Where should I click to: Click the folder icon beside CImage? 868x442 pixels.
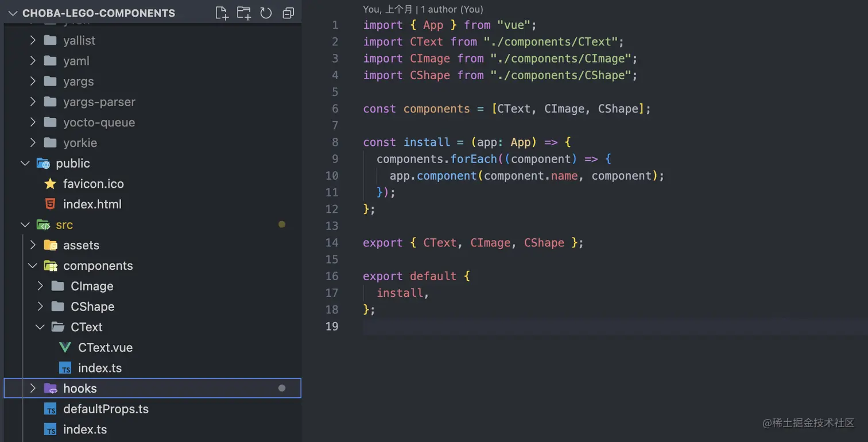coord(58,286)
